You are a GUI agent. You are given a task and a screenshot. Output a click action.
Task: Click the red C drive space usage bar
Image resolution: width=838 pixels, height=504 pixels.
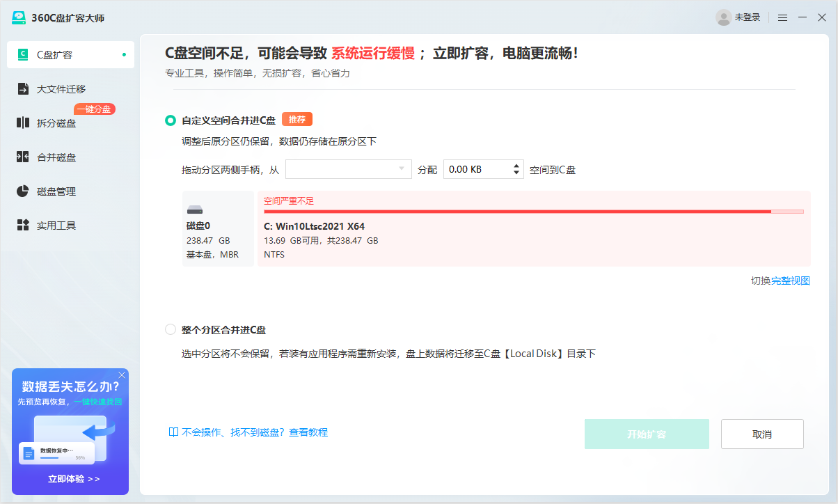point(529,212)
